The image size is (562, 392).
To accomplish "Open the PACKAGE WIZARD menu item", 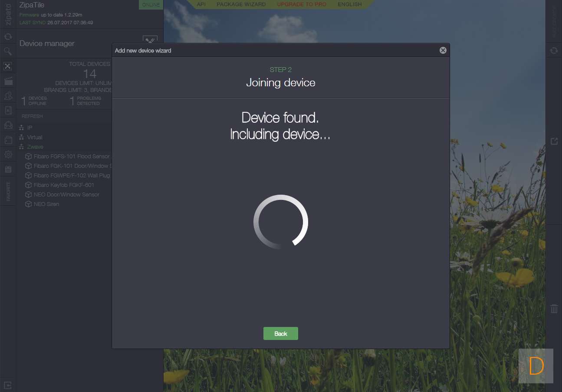I will click(x=241, y=4).
